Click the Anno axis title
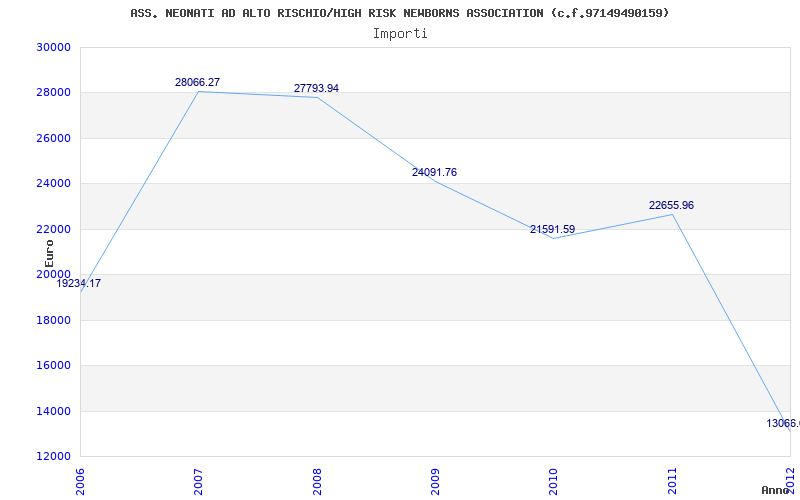 coord(776,490)
